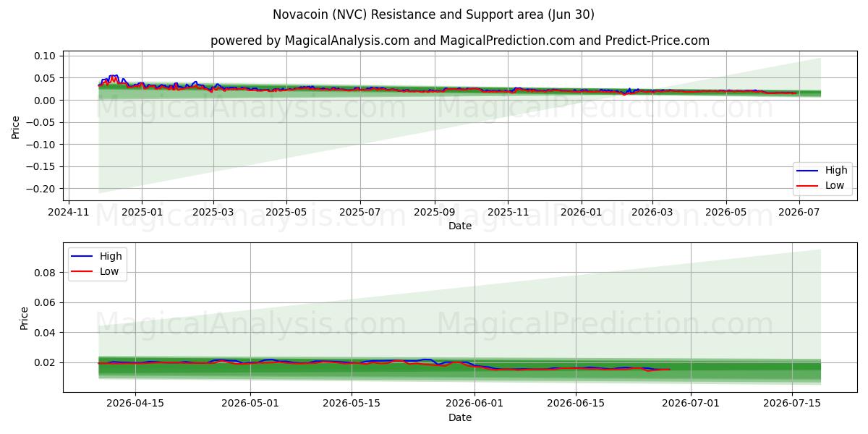Click the '0.05' price tick on the top chart
The image size is (868, 434).
(x=45, y=78)
